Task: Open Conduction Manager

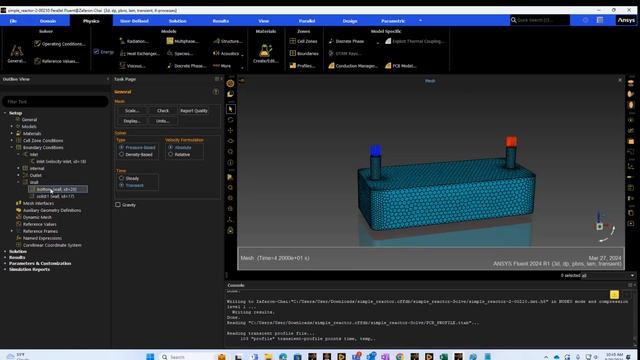Action: tap(353, 66)
